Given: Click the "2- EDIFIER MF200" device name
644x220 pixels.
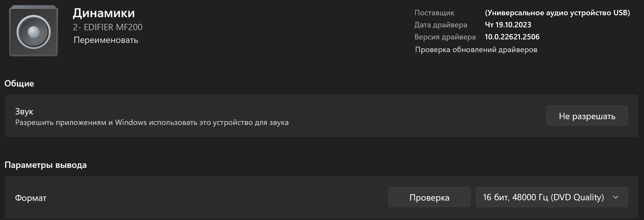Looking at the screenshot, I should point(108,27).
